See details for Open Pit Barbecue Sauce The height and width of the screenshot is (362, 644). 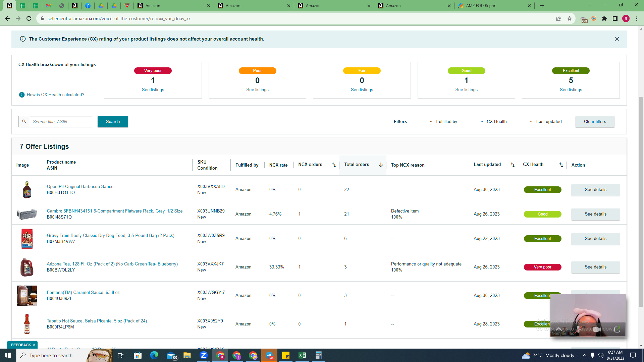[x=595, y=190]
